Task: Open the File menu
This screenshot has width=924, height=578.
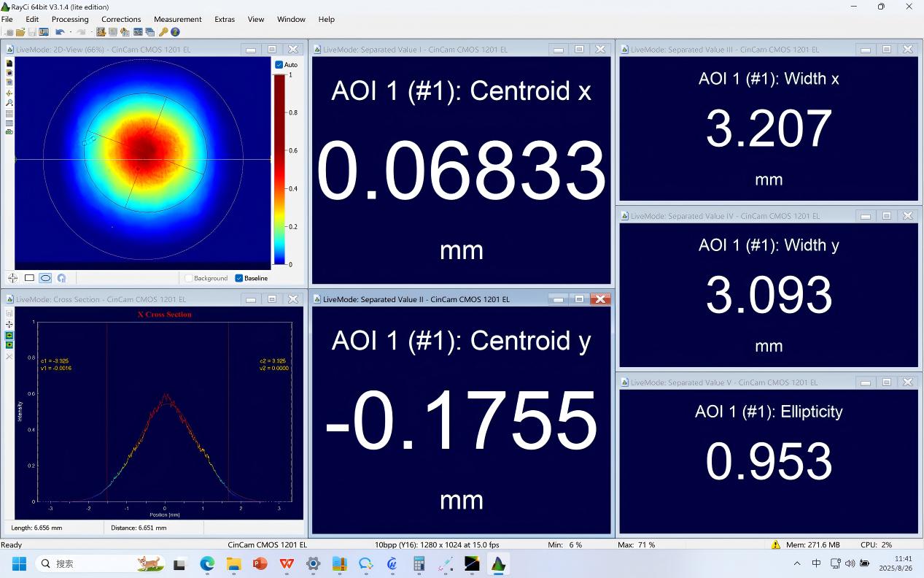Action: click(7, 19)
